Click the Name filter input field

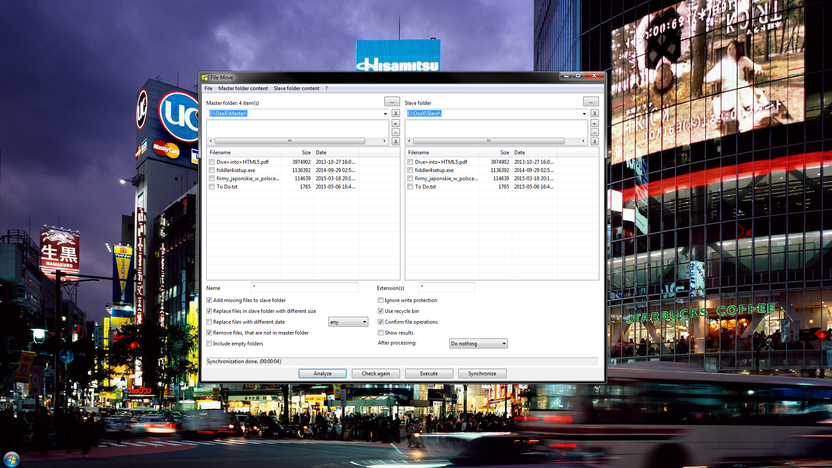point(304,287)
